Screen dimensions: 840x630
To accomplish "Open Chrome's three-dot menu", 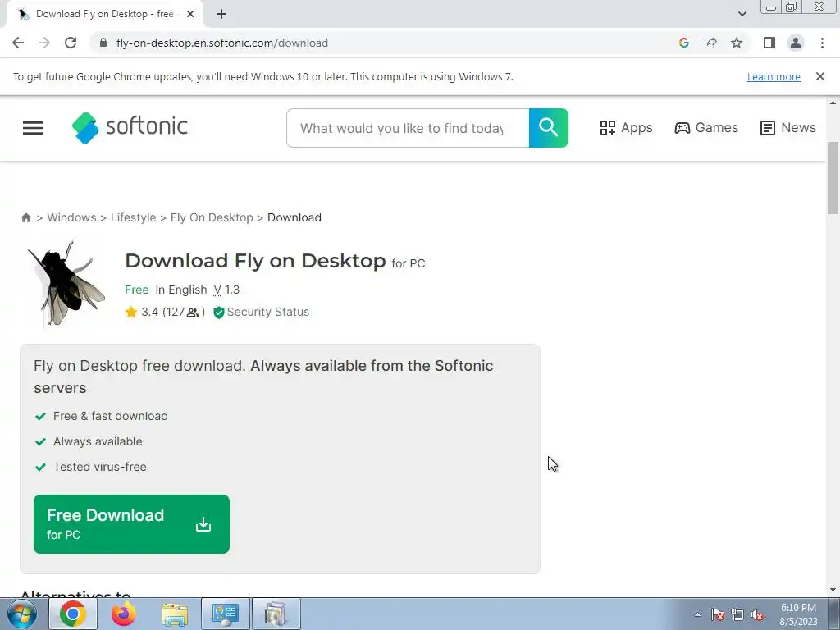I will click(822, 43).
